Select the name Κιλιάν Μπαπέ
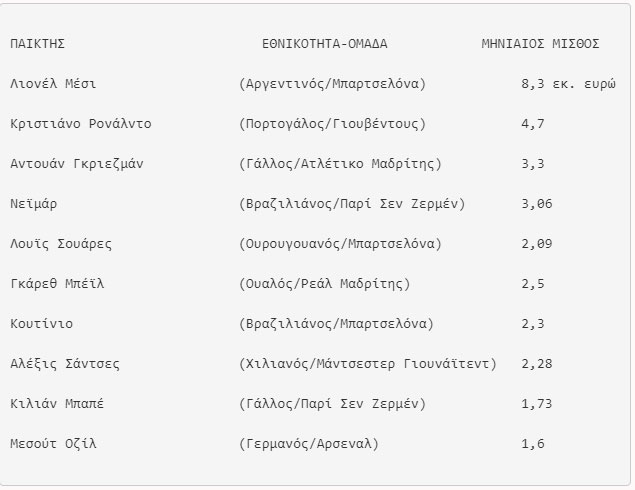This screenshot has width=635, height=490. (x=56, y=404)
